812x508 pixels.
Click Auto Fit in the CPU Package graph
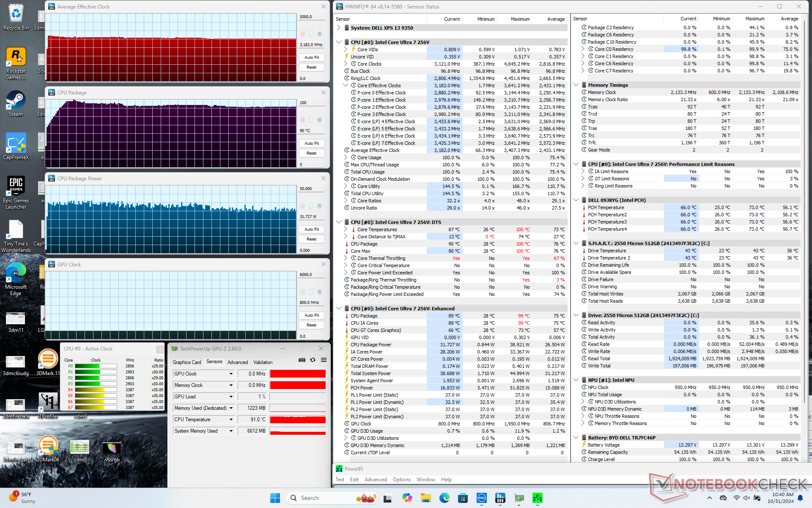point(312,144)
